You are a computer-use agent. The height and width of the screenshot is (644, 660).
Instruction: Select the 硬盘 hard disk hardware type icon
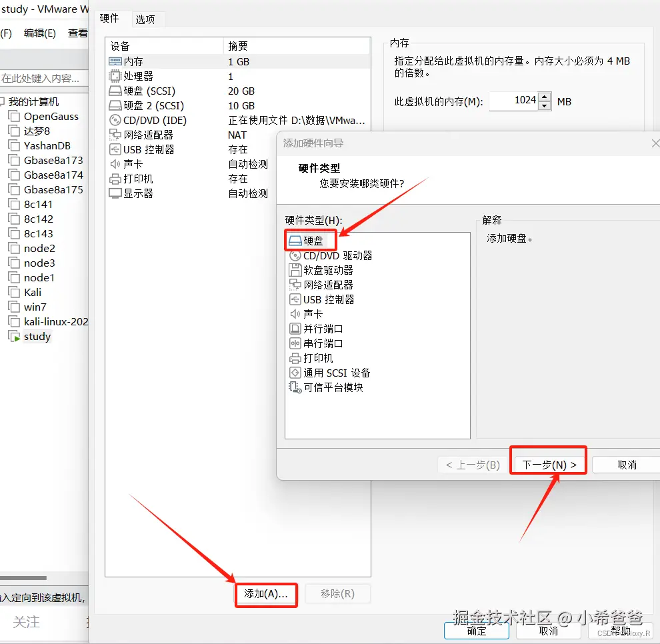(x=295, y=241)
